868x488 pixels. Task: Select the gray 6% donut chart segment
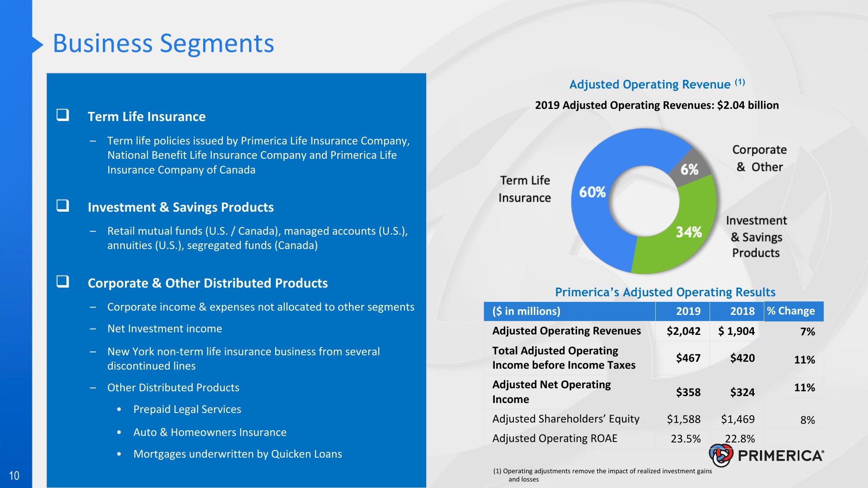[x=690, y=169]
